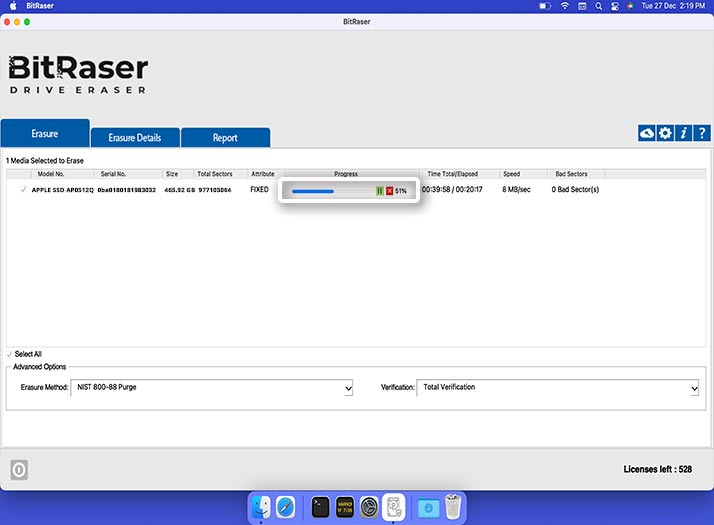Open settings gear icon in BitRaser toolbar
The height and width of the screenshot is (525, 714).
tap(665, 133)
